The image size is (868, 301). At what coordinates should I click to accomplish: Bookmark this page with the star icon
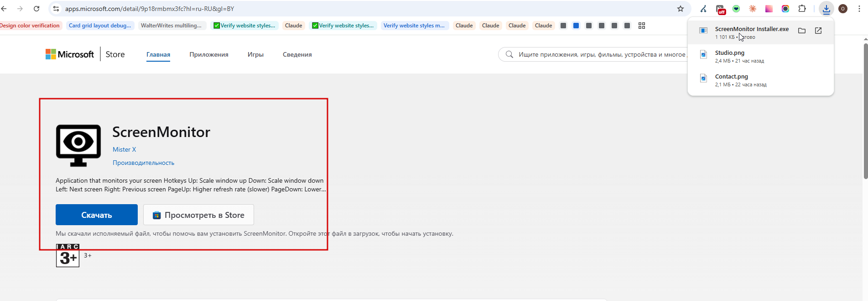(x=681, y=9)
